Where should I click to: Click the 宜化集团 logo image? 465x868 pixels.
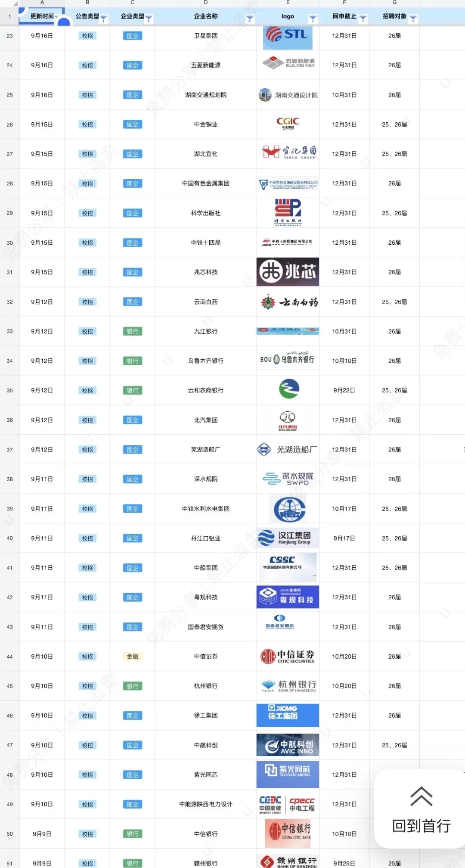coord(288,152)
